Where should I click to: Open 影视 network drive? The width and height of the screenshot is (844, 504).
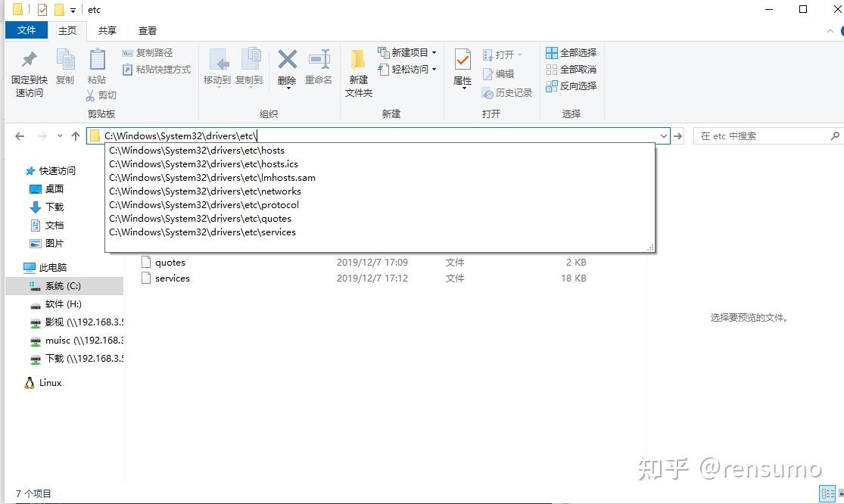point(76,322)
